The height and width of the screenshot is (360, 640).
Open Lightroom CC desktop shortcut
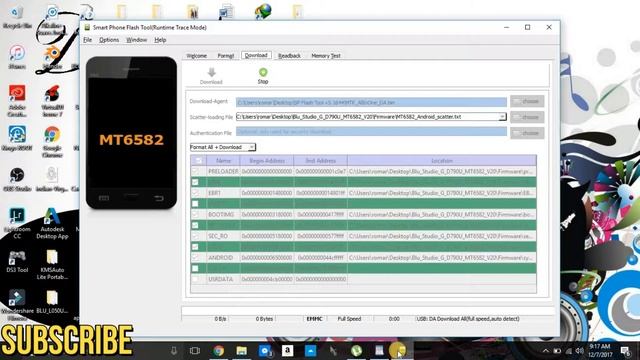pos(17,223)
